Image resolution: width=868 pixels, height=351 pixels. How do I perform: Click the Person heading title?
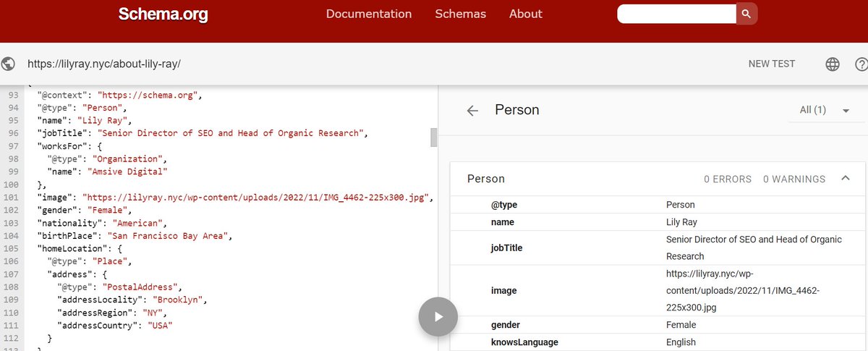(x=517, y=110)
